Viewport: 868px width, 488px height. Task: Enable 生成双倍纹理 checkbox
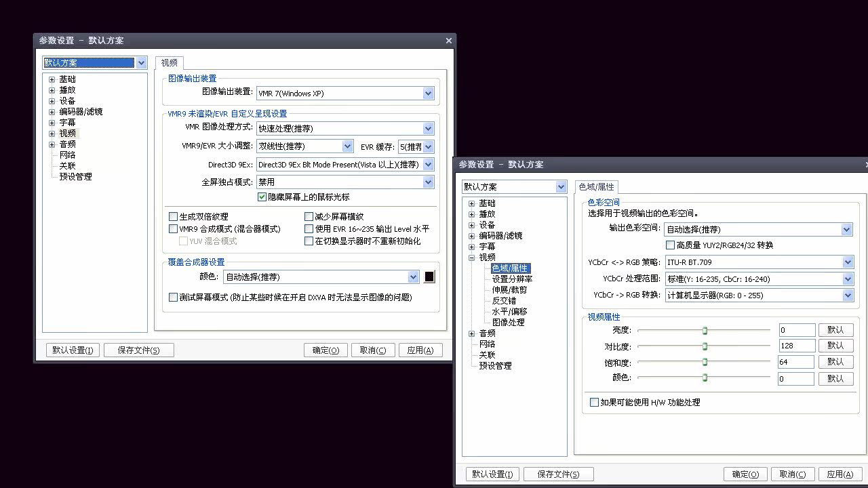coord(174,217)
